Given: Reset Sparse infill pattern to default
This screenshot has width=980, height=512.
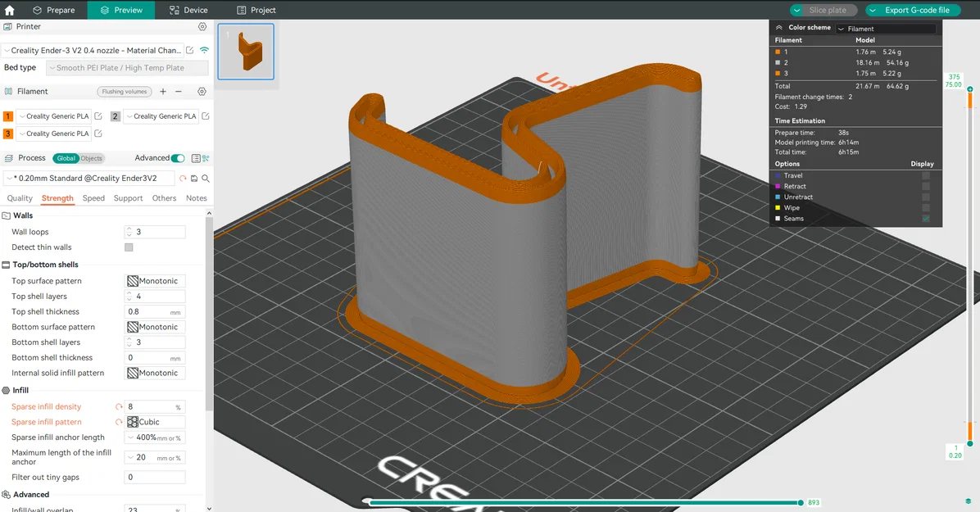Looking at the screenshot, I should coord(119,422).
